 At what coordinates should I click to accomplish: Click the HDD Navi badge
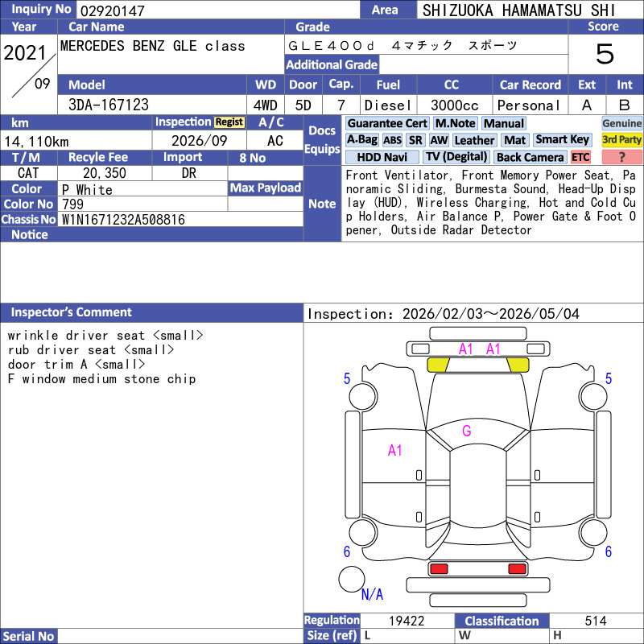click(382, 157)
